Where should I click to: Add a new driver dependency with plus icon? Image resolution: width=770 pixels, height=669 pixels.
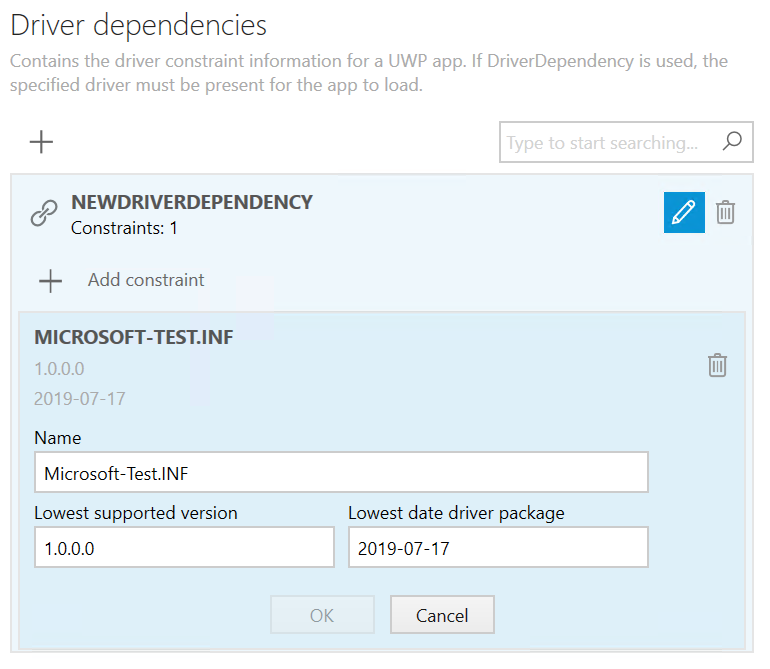(x=41, y=142)
